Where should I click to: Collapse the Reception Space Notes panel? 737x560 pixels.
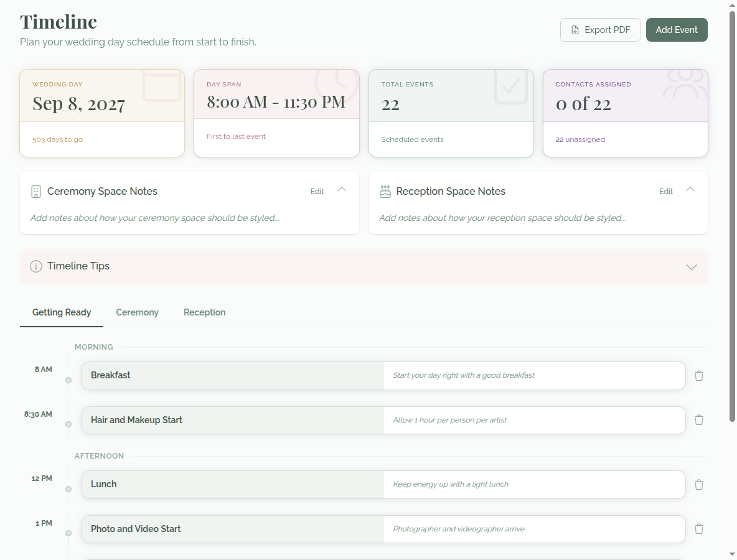(x=690, y=189)
